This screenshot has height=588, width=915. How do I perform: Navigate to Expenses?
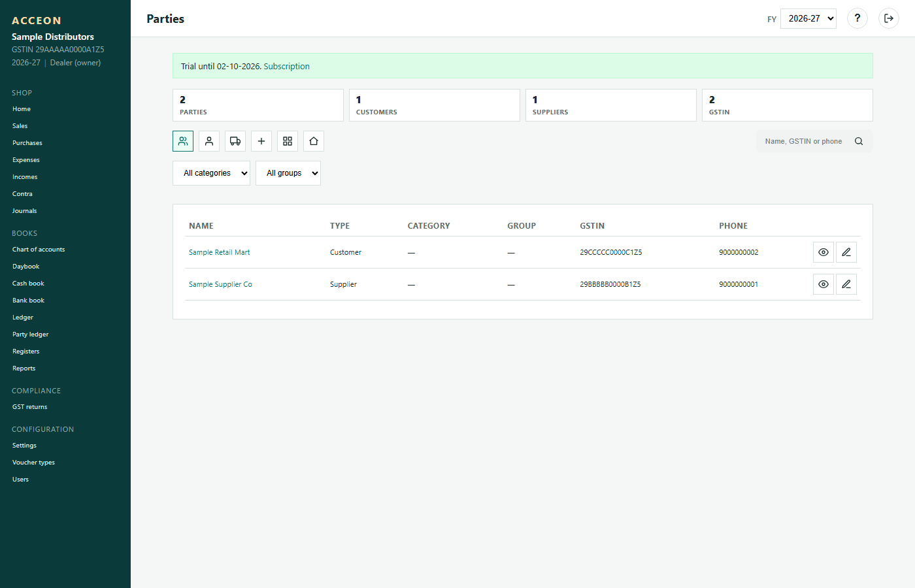coord(26,160)
